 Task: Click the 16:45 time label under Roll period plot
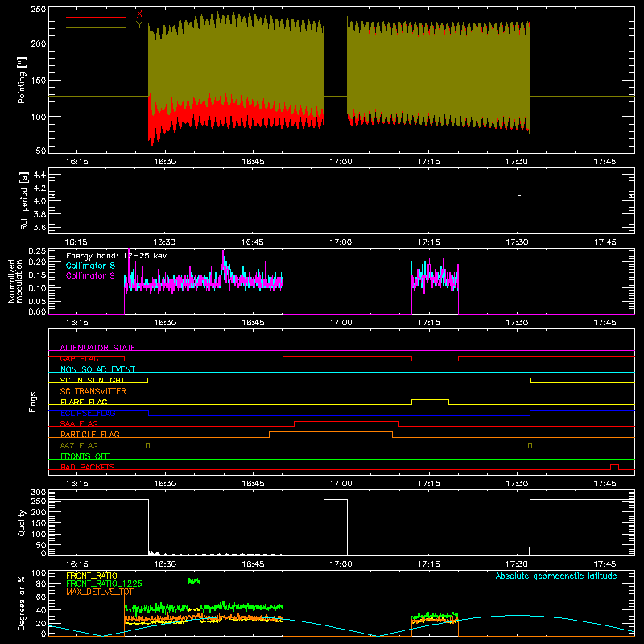click(x=253, y=242)
